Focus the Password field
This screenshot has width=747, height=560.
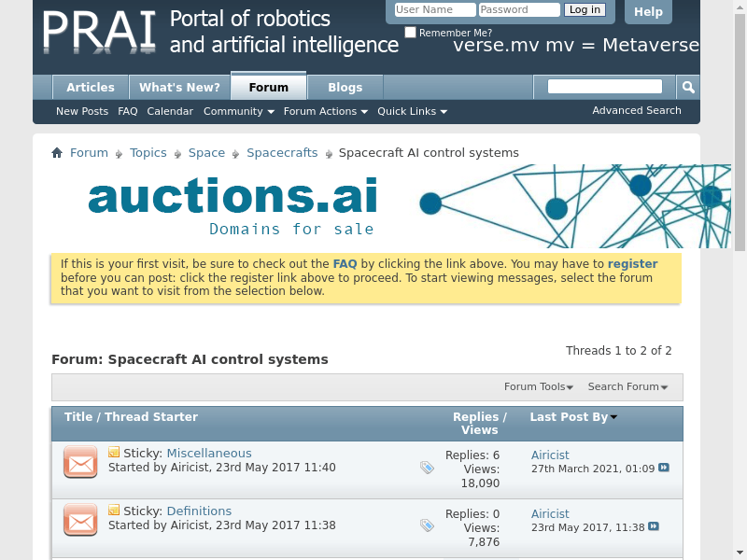coord(519,9)
